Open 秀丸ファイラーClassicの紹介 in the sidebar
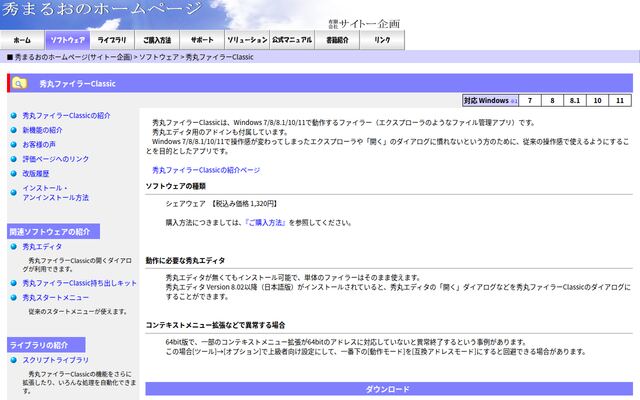Viewport: 640px width, 400px height. pos(66,116)
